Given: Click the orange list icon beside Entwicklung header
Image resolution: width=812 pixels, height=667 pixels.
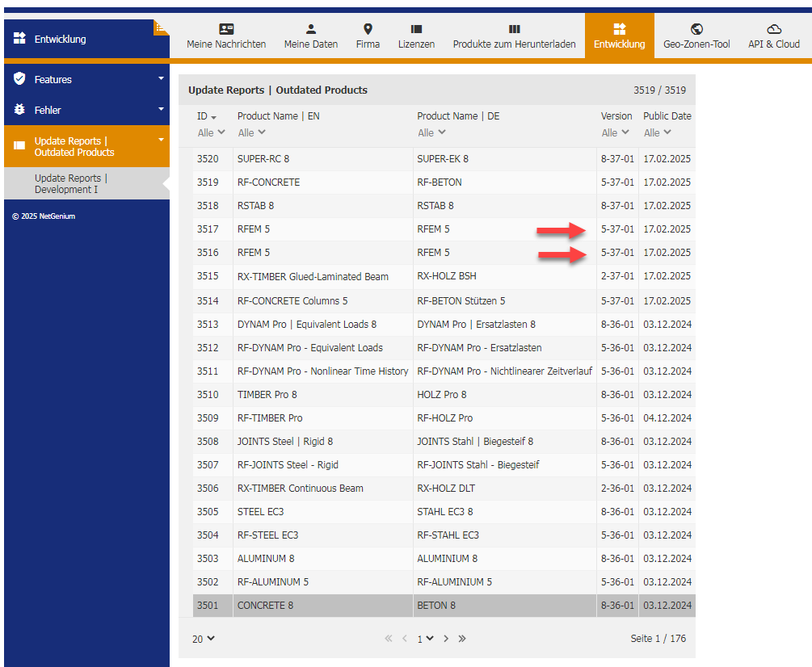Looking at the screenshot, I should 161,27.
